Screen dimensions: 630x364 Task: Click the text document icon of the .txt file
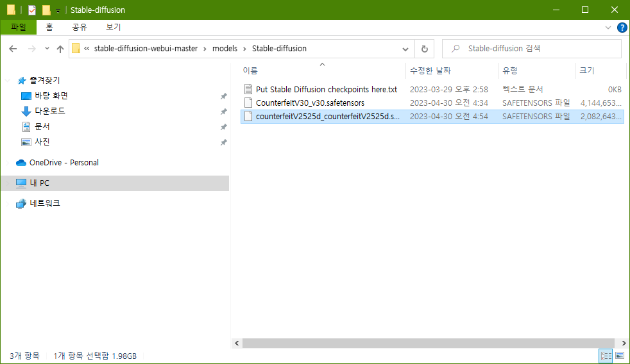[x=248, y=89]
